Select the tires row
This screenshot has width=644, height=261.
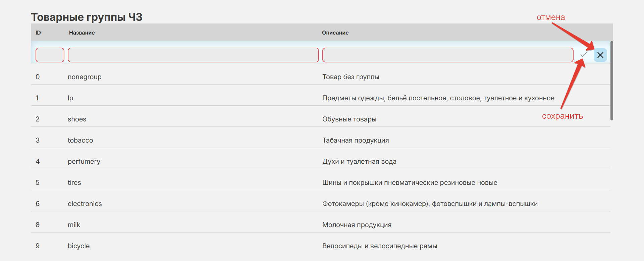click(74, 182)
